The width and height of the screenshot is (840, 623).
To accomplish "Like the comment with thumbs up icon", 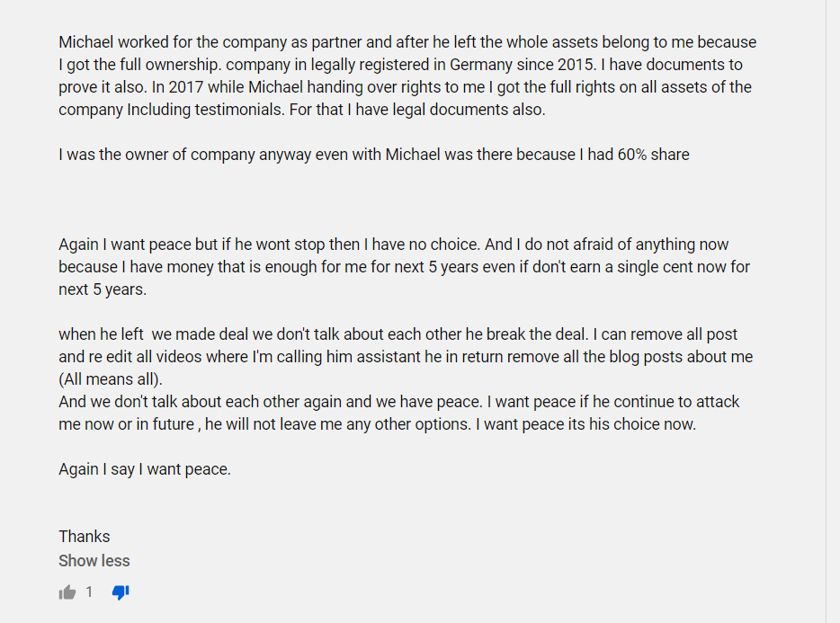I will tap(67, 592).
